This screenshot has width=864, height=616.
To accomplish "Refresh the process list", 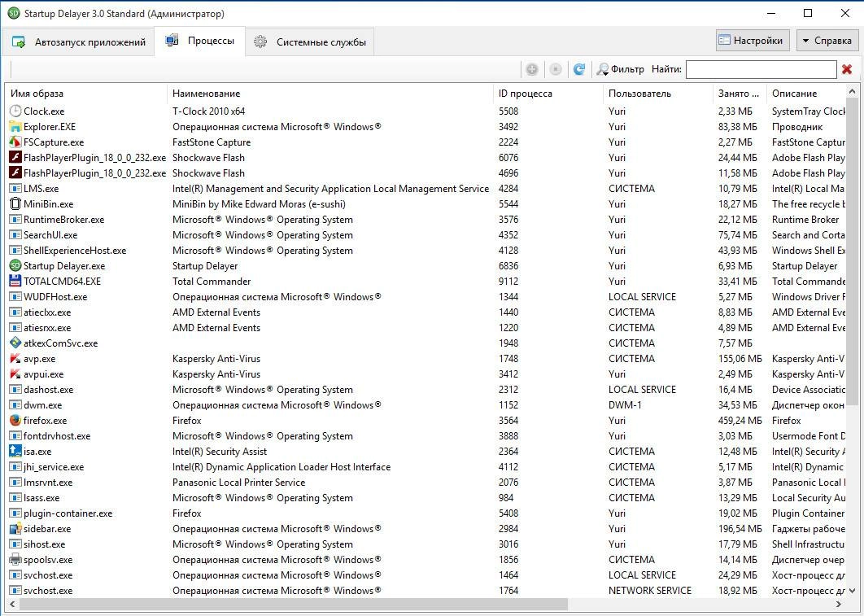I will 579,69.
